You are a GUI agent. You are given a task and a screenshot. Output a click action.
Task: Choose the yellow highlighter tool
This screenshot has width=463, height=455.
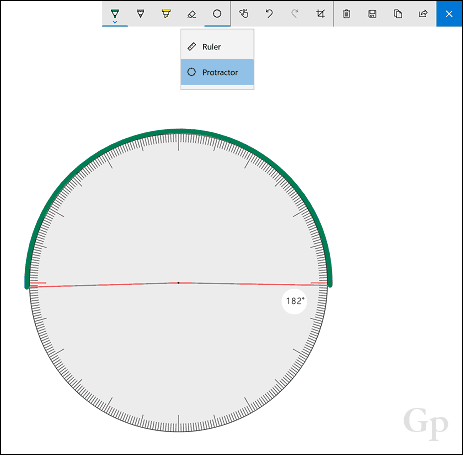pos(166,14)
